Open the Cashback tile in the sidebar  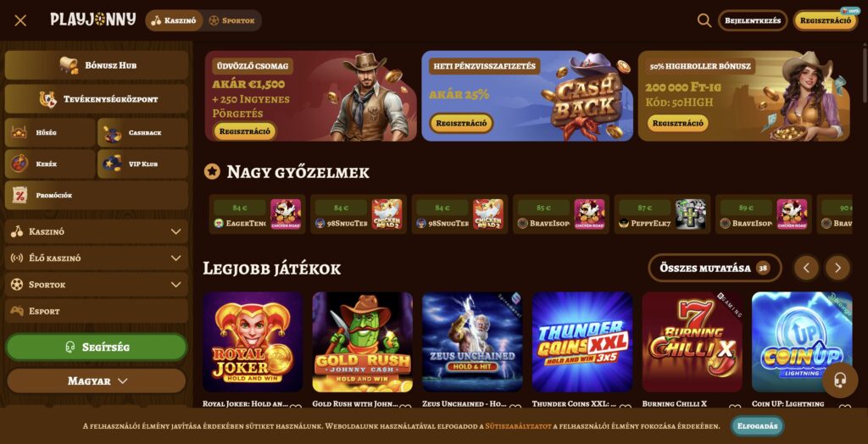pyautogui.click(x=142, y=133)
